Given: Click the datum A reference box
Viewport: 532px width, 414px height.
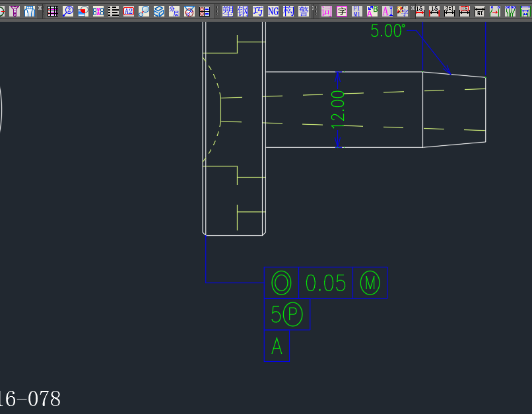Looking at the screenshot, I should 277,346.
